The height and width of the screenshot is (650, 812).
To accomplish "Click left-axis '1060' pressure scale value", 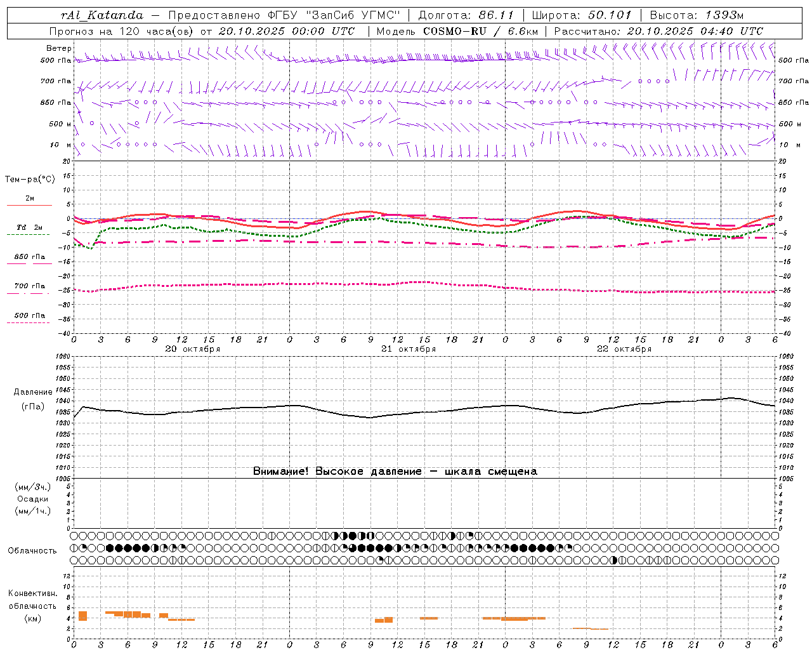I will [63, 356].
